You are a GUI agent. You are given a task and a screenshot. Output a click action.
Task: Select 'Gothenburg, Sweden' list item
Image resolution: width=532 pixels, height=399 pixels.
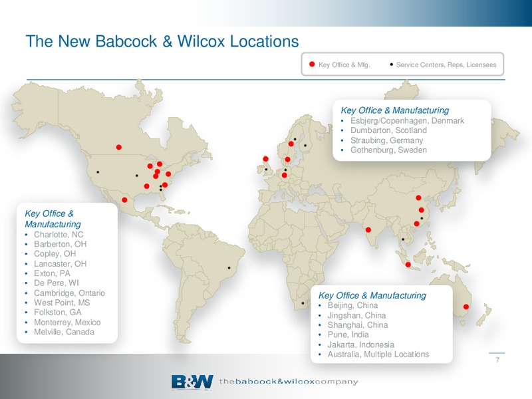pos(388,150)
